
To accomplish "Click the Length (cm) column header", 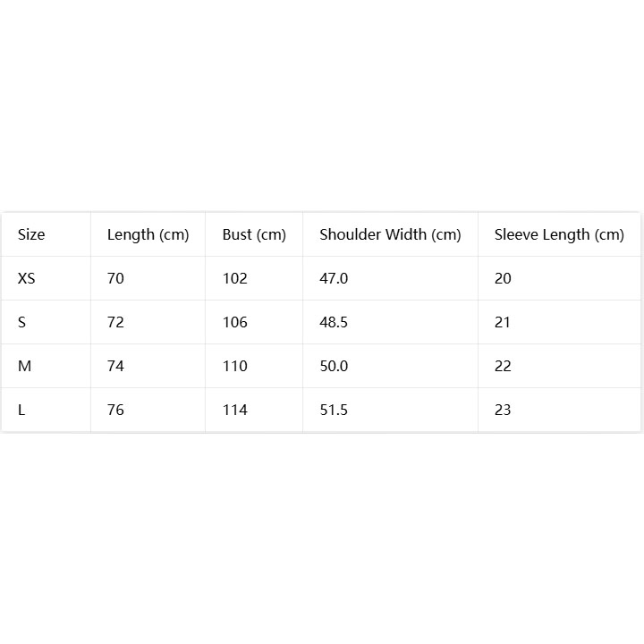I will click(148, 235).
